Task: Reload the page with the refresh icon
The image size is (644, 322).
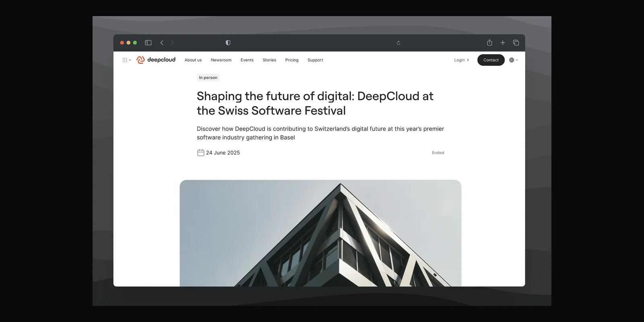Action: point(398,43)
